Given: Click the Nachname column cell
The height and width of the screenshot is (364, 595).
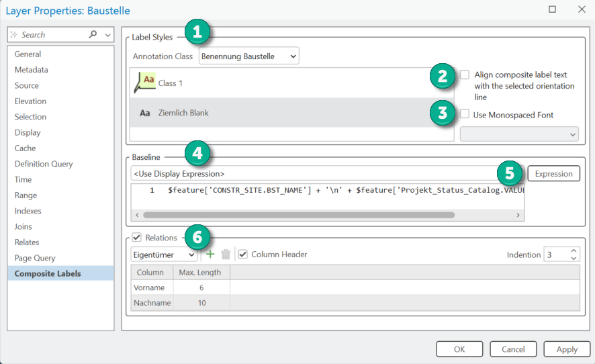Looking at the screenshot, I should [x=152, y=303].
